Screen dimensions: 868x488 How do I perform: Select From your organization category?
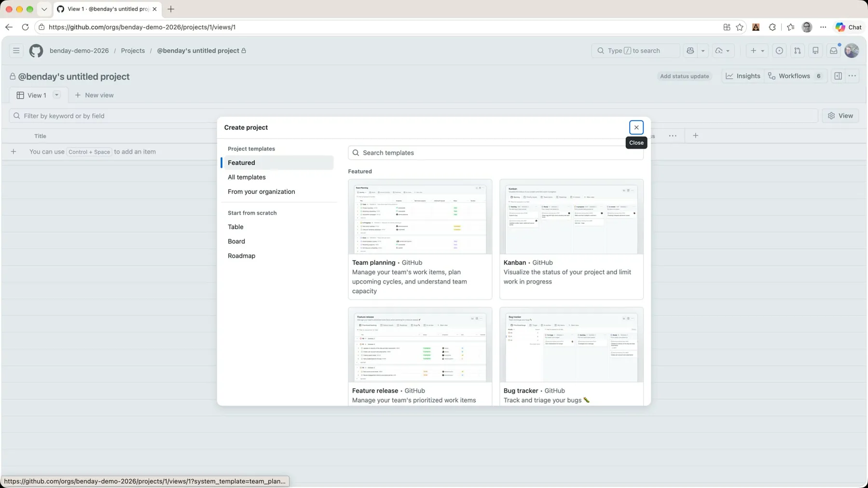278,192
